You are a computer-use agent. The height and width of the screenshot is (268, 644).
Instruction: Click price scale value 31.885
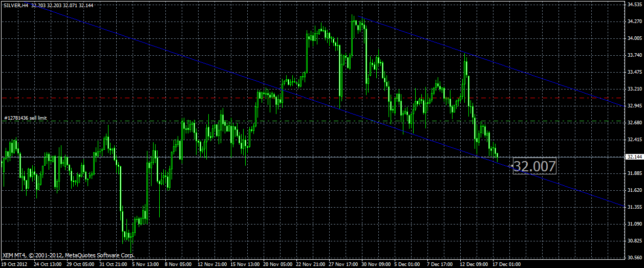635,173
